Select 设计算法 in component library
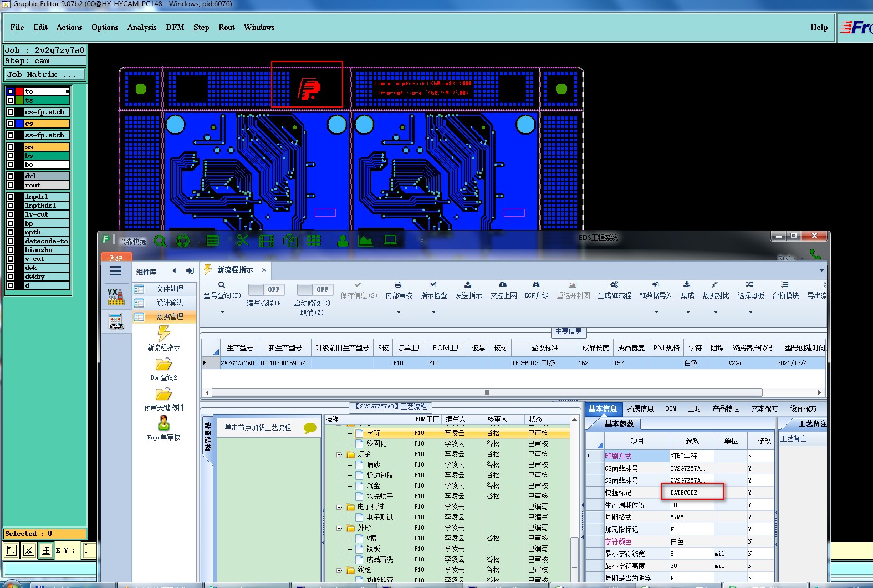This screenshot has height=588, width=873. coord(165,303)
